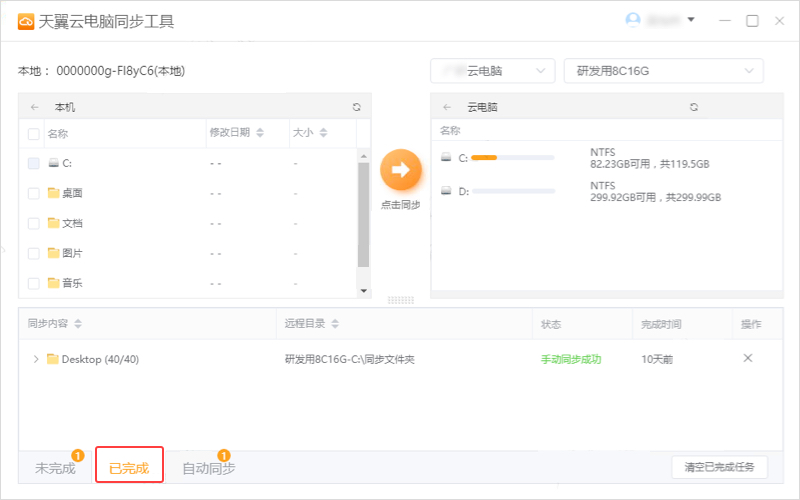This screenshot has width=800, height=500.
Task: Open the 研发用8C16G dropdown
Action: (664, 71)
